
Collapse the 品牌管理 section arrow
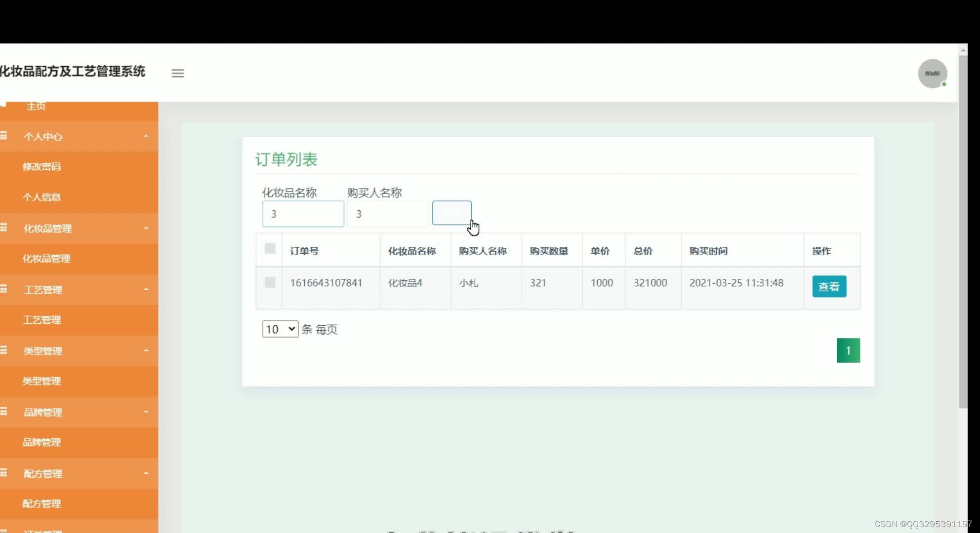[146, 411]
